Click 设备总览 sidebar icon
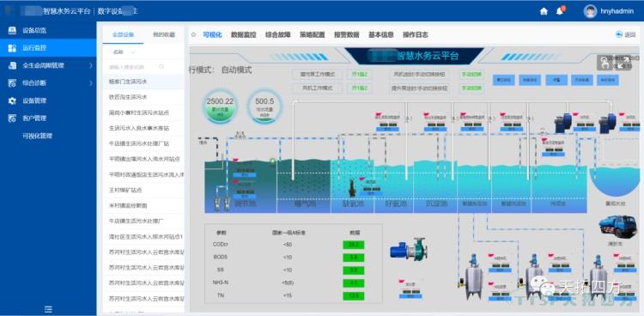Screen dimensions: 644x316 pyautogui.click(x=12, y=30)
